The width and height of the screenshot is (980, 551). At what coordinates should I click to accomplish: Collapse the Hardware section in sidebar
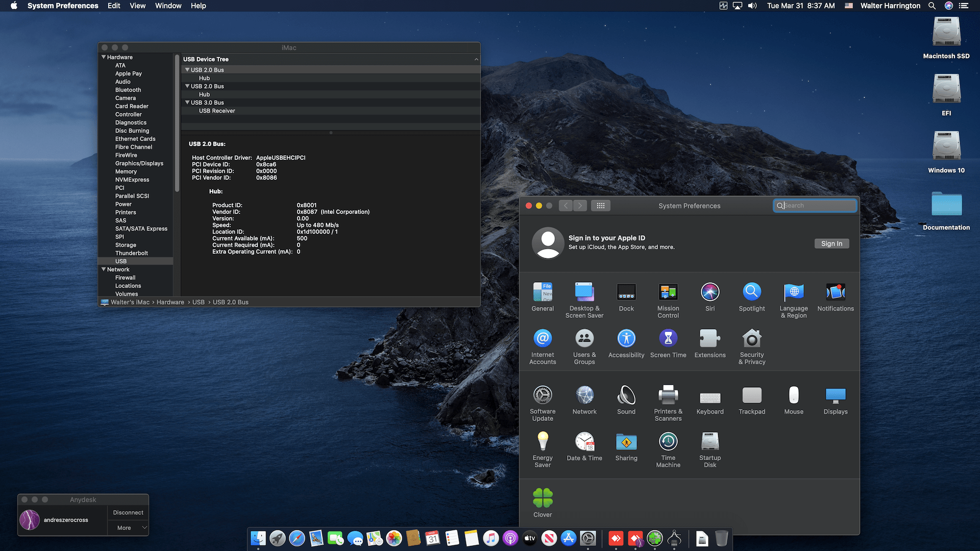coord(104,57)
